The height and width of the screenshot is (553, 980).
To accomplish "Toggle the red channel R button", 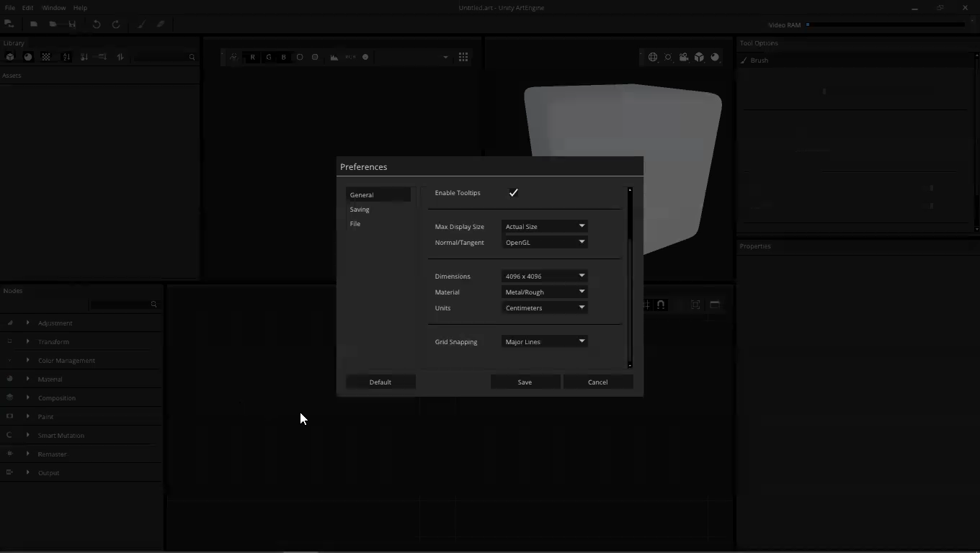I will click(252, 57).
